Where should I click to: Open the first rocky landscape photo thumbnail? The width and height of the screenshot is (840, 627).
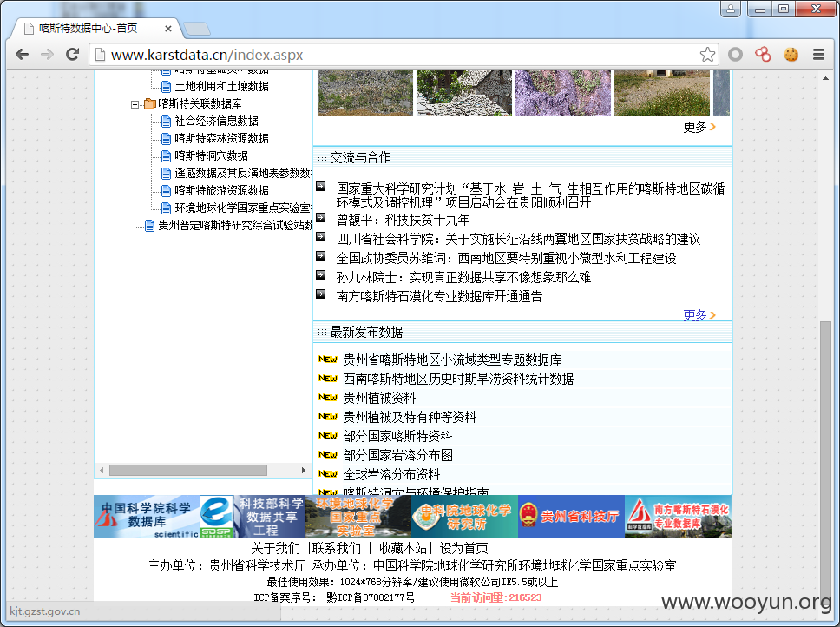click(x=365, y=93)
